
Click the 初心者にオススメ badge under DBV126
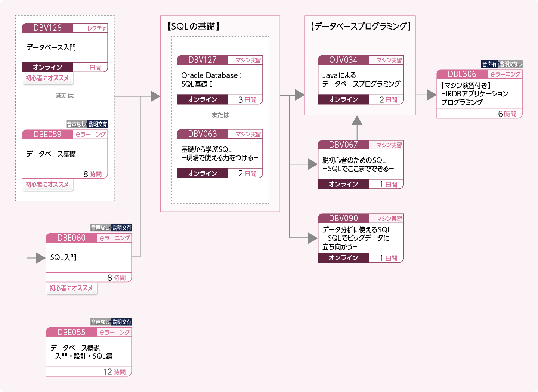(x=47, y=78)
